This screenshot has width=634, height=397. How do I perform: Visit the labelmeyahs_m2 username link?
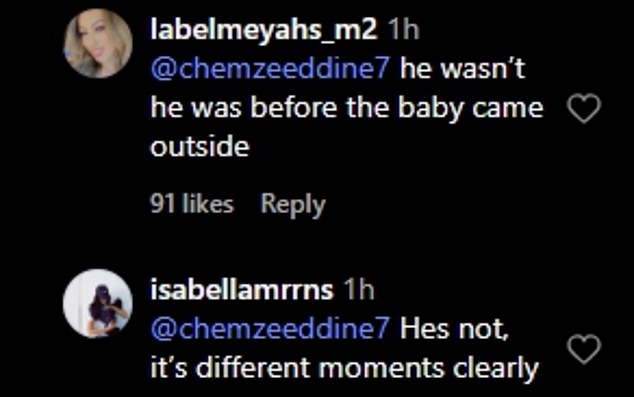coord(264,30)
